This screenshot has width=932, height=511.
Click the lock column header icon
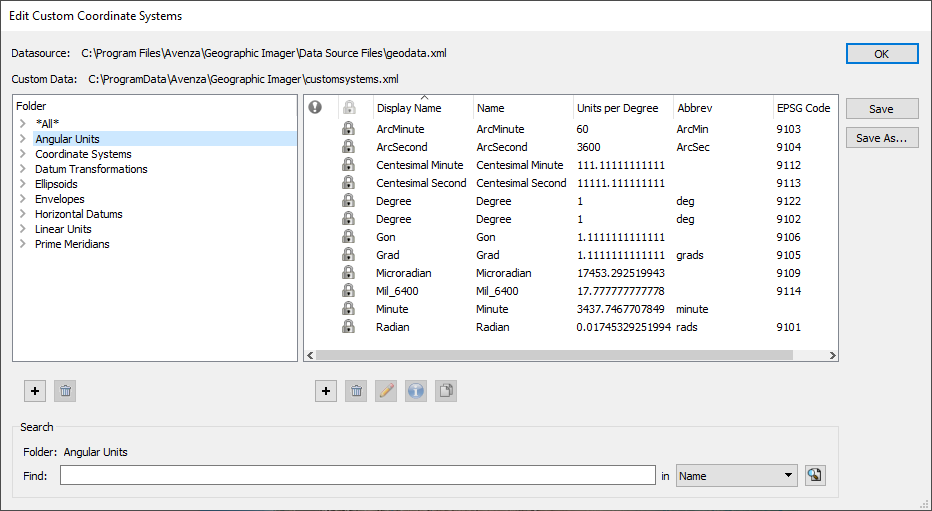(349, 108)
